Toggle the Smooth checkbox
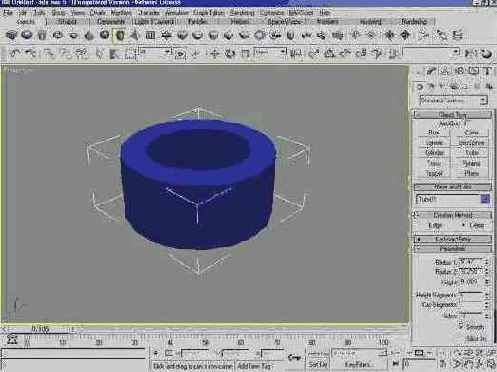Viewport: 497px width, 372px height. click(461, 325)
